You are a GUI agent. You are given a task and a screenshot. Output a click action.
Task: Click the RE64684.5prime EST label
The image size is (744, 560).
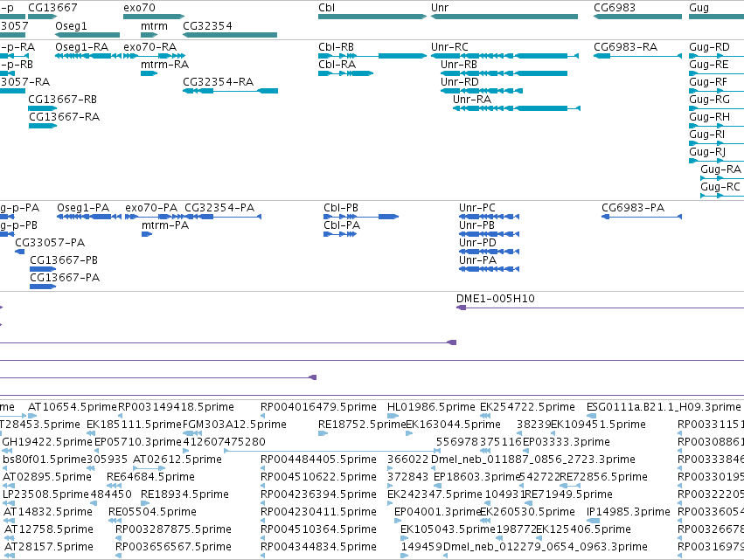pos(150,476)
